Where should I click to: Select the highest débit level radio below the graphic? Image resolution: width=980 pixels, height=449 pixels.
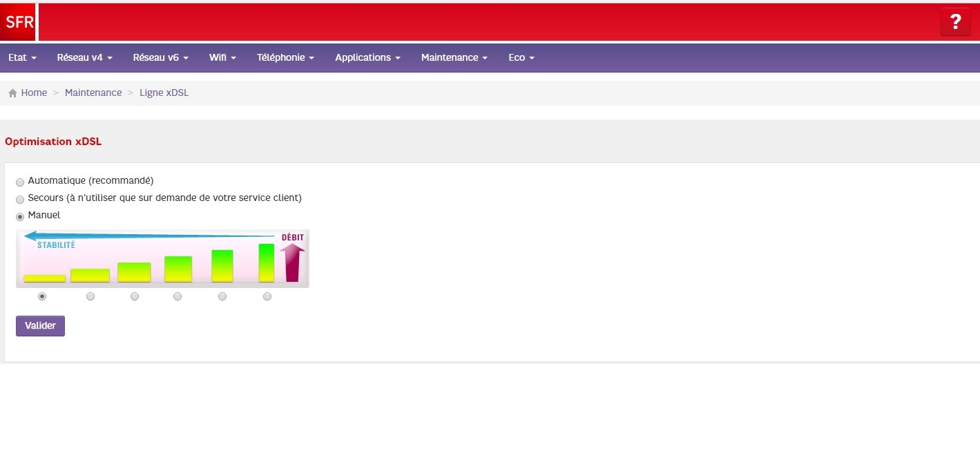pyautogui.click(x=267, y=296)
